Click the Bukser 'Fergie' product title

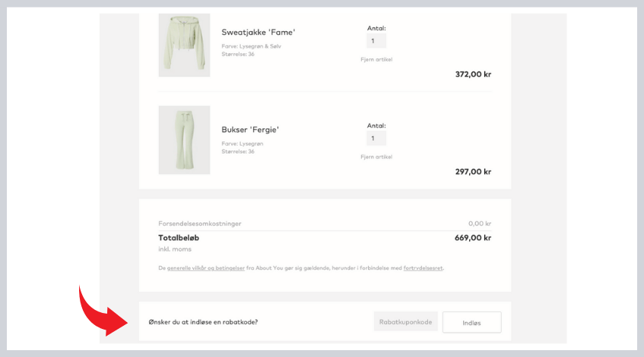pos(250,130)
